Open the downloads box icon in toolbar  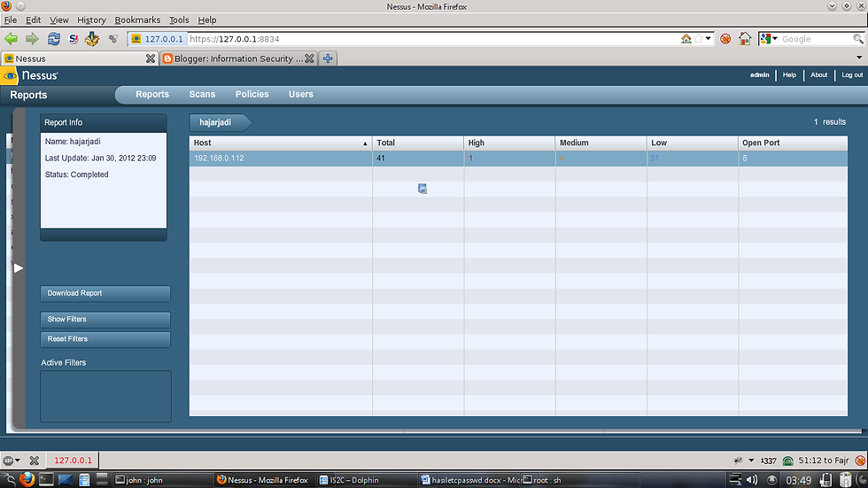coord(92,39)
